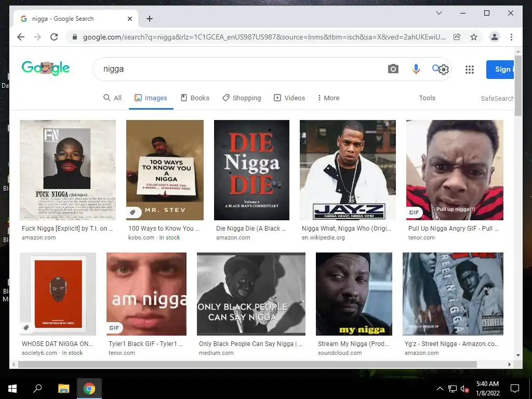The image size is (532, 399).
Task: Share this page using the share icon
Action: pyautogui.click(x=457, y=37)
